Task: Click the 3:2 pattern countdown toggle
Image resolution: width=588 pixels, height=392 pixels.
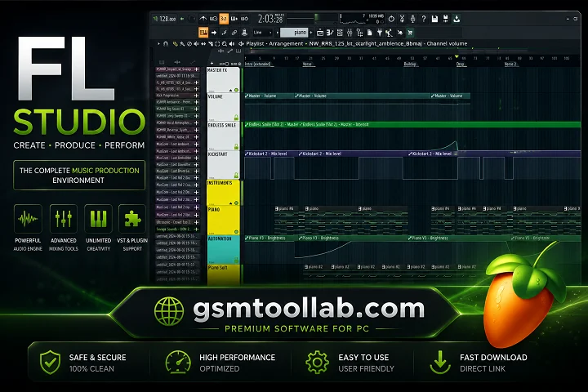Action: point(224,19)
